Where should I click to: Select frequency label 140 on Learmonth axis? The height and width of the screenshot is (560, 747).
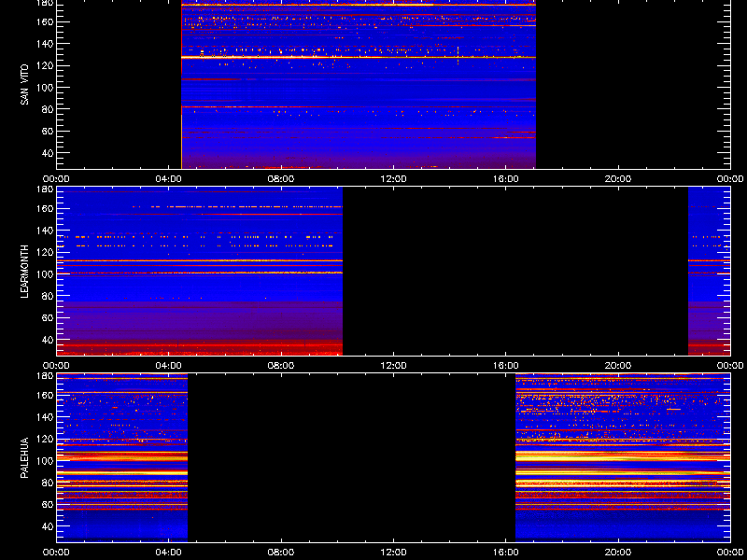tap(44, 231)
